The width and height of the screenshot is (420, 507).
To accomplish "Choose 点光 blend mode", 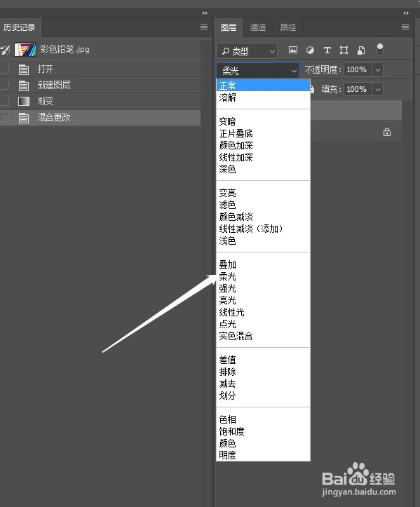I will 263,324.
